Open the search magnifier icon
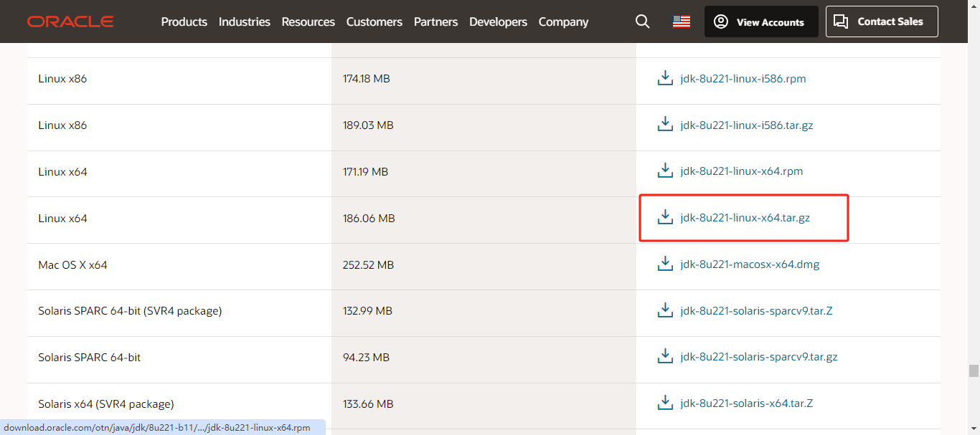This screenshot has width=980, height=435. pyautogui.click(x=642, y=21)
